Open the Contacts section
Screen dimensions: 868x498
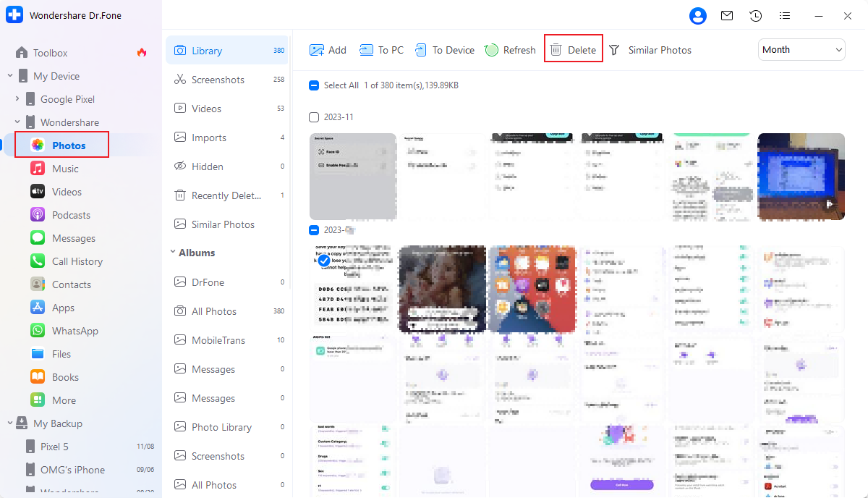pos(70,284)
